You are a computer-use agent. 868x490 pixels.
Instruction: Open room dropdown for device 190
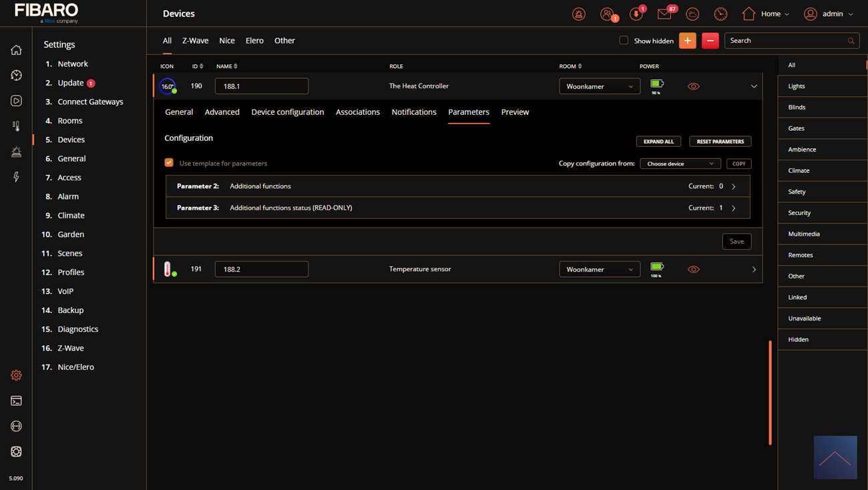(x=599, y=86)
